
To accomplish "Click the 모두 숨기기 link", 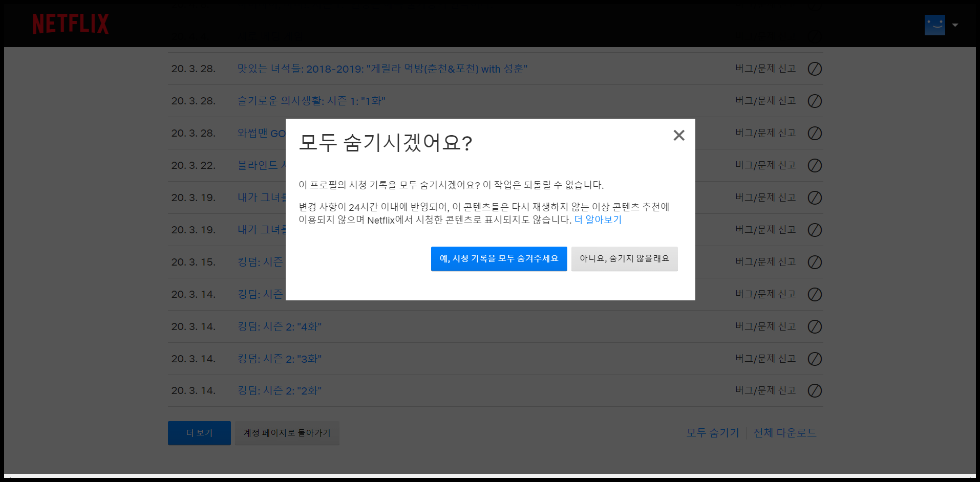I will click(712, 432).
